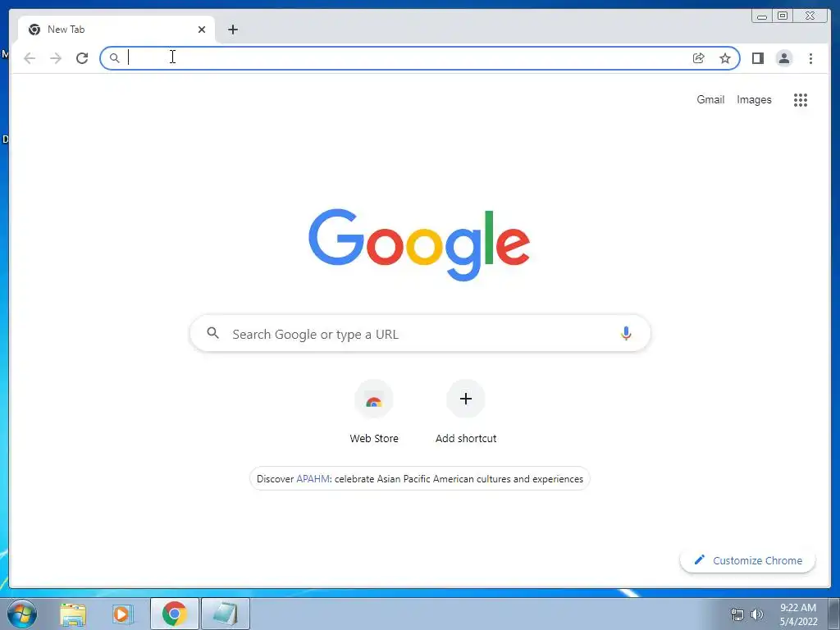The height and width of the screenshot is (630, 840).
Task: Open Chrome's three-dot menu
Action: 810,58
